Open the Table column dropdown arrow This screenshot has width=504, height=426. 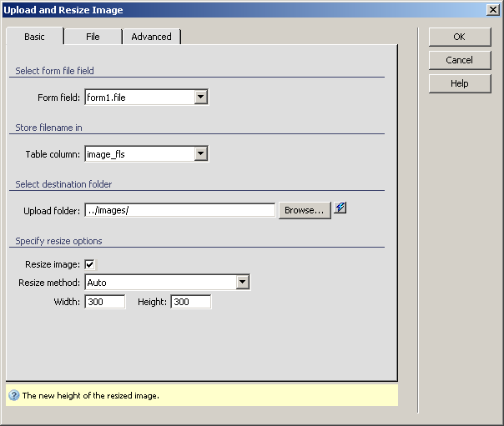pos(200,153)
